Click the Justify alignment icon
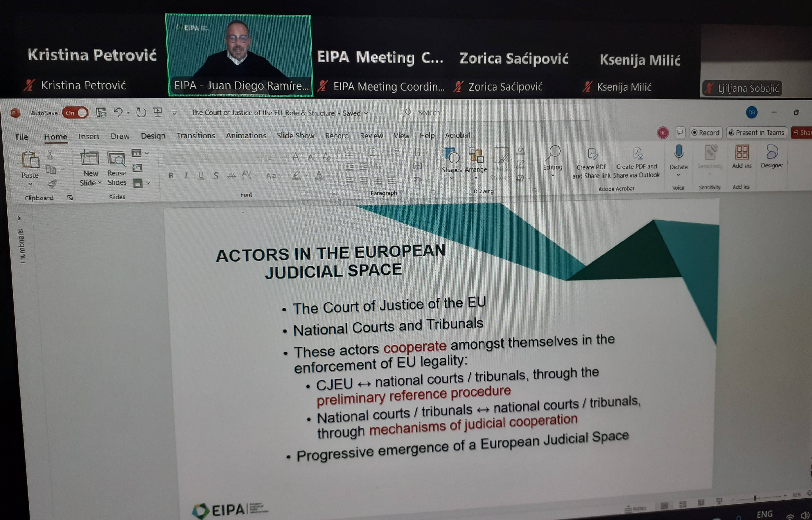The image size is (812, 520). tap(391, 180)
